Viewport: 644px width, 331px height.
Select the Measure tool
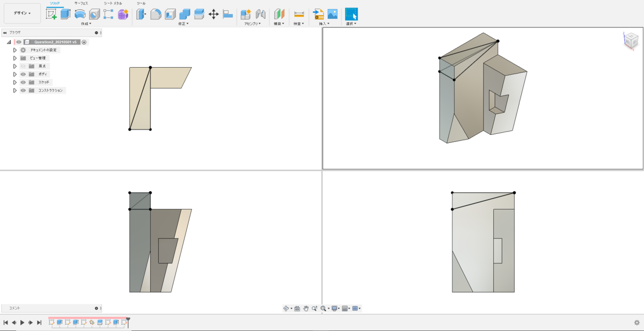point(299,15)
